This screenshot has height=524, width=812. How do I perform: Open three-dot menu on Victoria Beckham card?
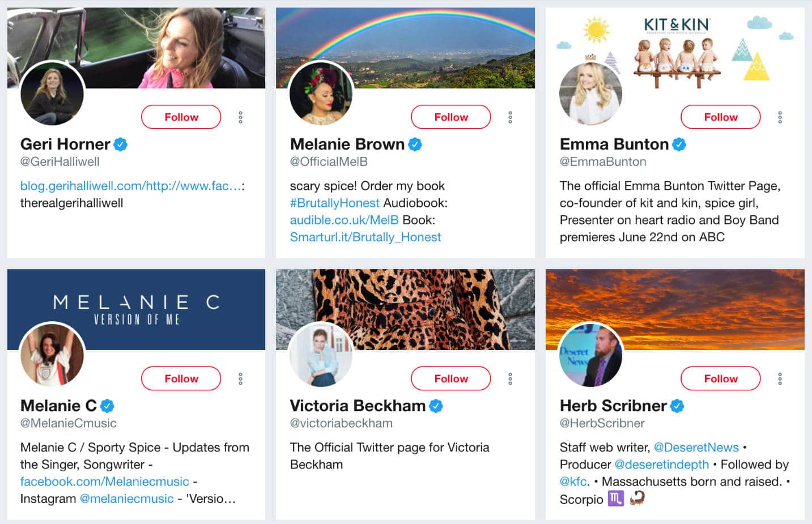coord(510,379)
